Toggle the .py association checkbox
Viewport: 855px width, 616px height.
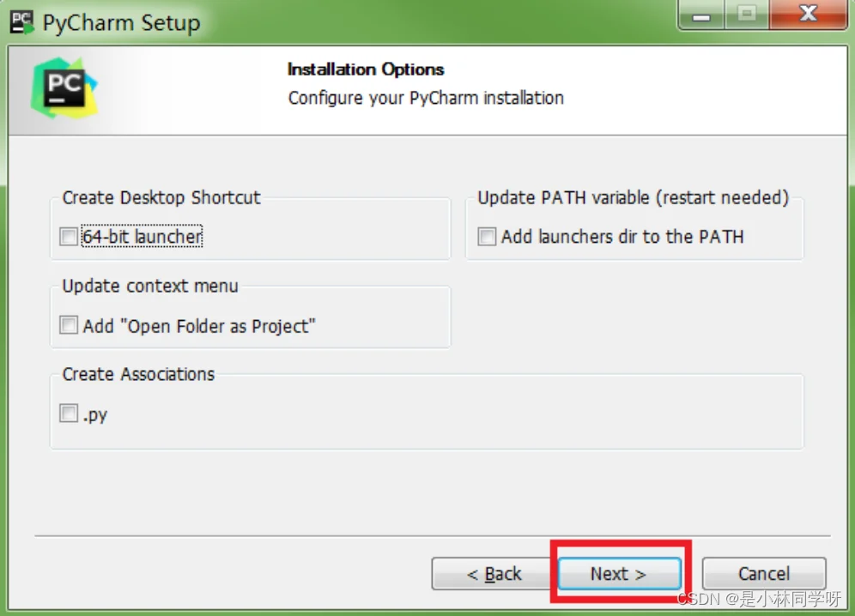(69, 414)
